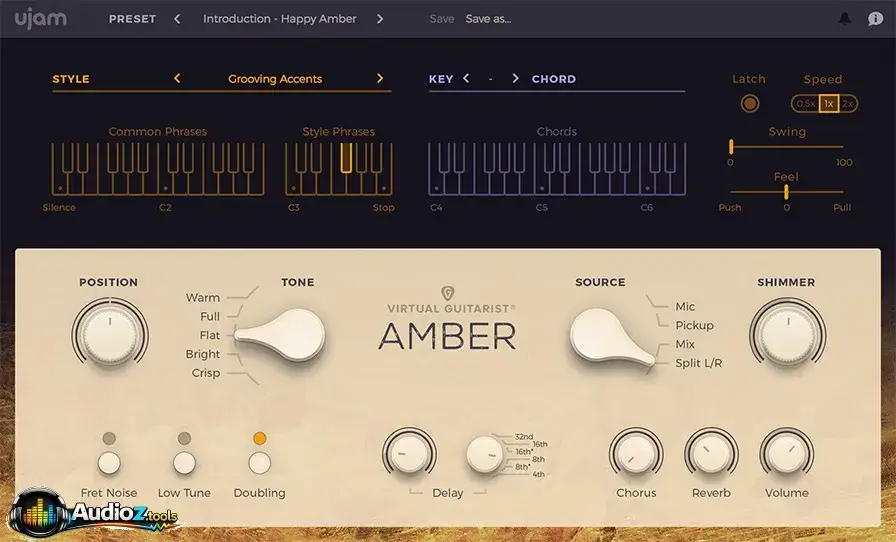Click the PRESET label

point(132,19)
